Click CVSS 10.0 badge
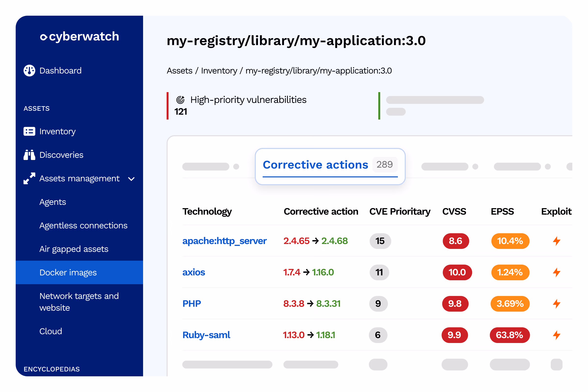This screenshot has height=392, width=588. click(x=457, y=272)
